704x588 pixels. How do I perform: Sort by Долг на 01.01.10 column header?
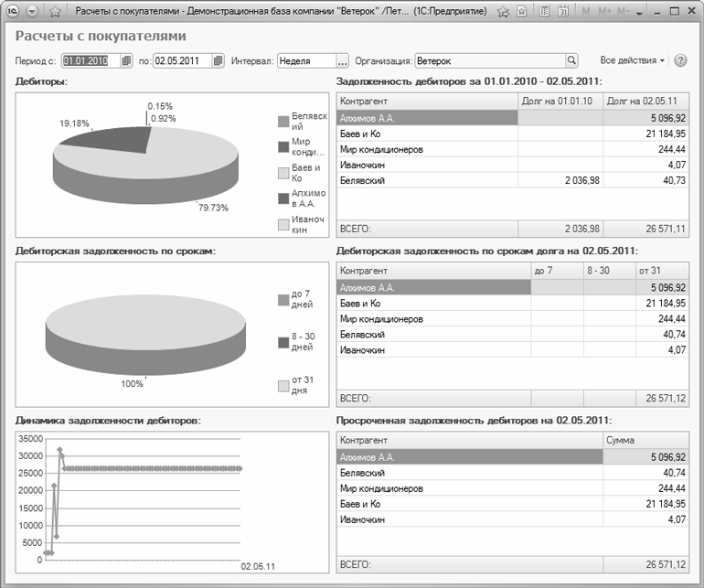[560, 102]
